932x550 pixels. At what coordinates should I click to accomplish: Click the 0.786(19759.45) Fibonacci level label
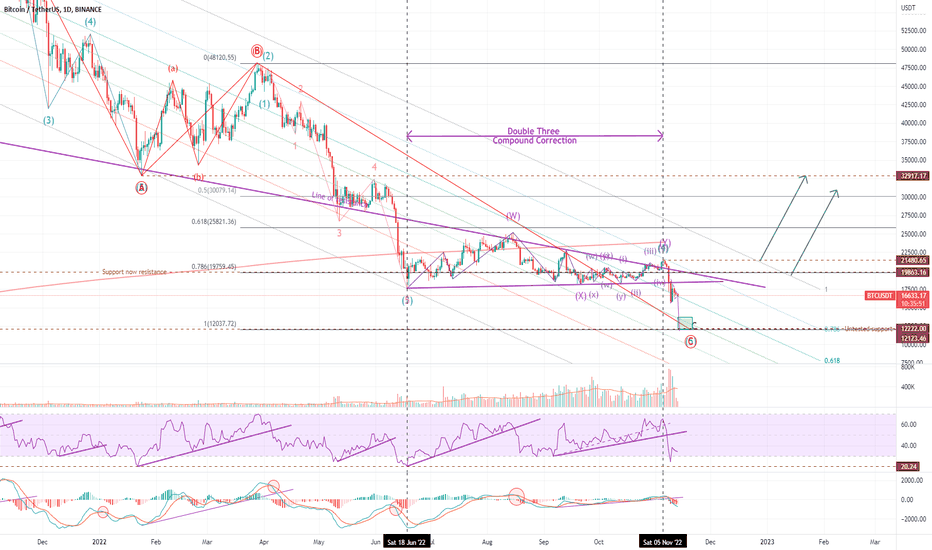pyautogui.click(x=213, y=267)
